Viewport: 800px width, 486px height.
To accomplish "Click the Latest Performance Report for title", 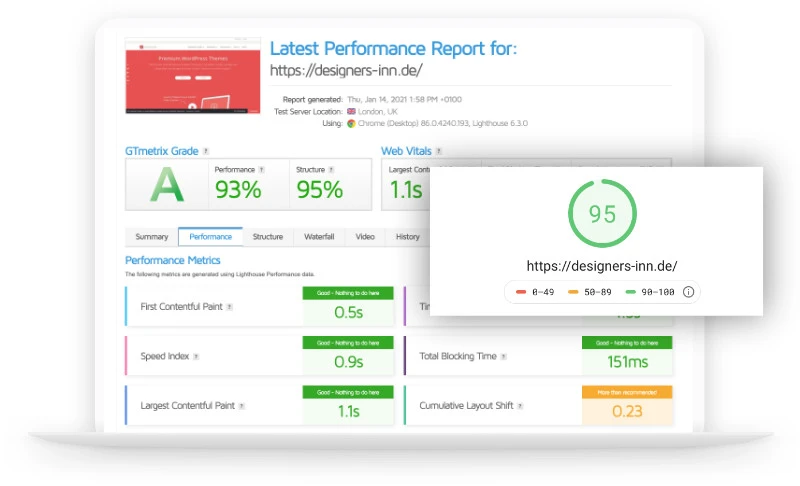I will tap(393, 48).
